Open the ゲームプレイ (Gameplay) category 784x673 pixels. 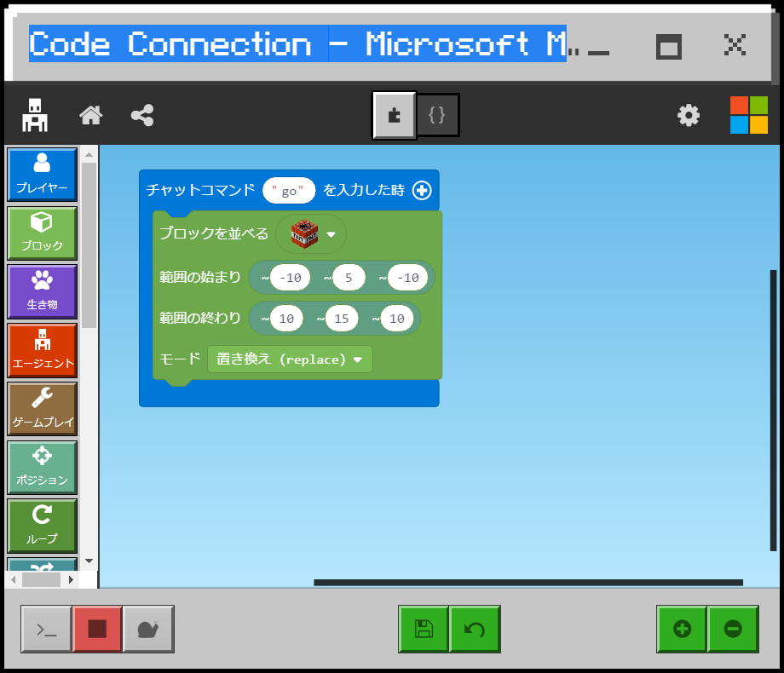(x=42, y=409)
